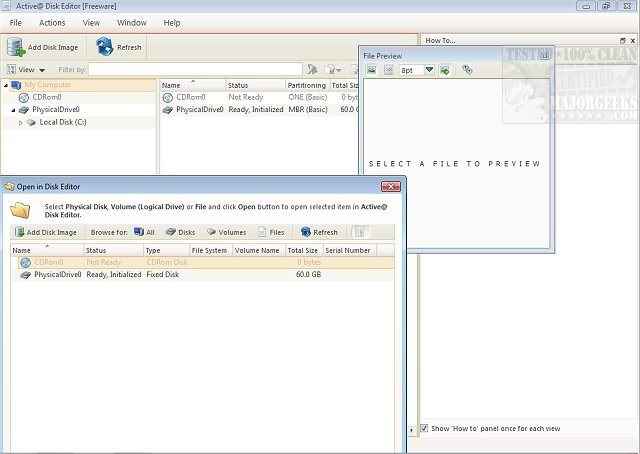This screenshot has width=640, height=454.
Task: Click the Refresh icon in main toolbar
Action: [x=105, y=47]
